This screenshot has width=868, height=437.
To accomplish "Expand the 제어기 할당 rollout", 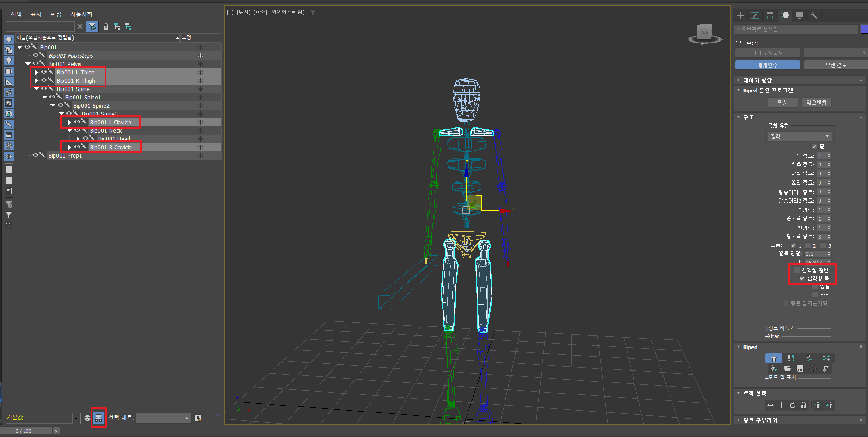I will coord(757,80).
